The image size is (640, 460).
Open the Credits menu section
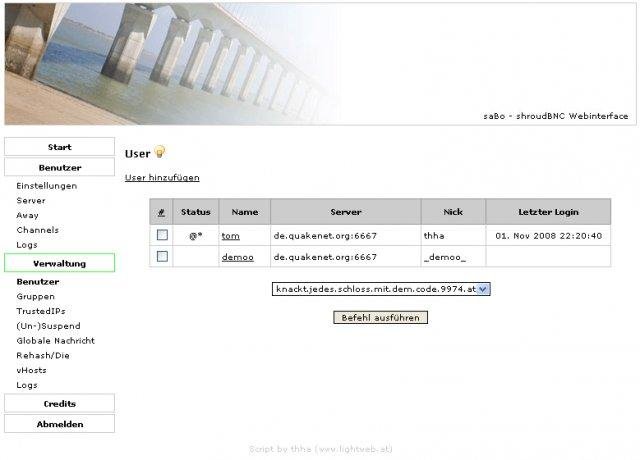tap(60, 404)
